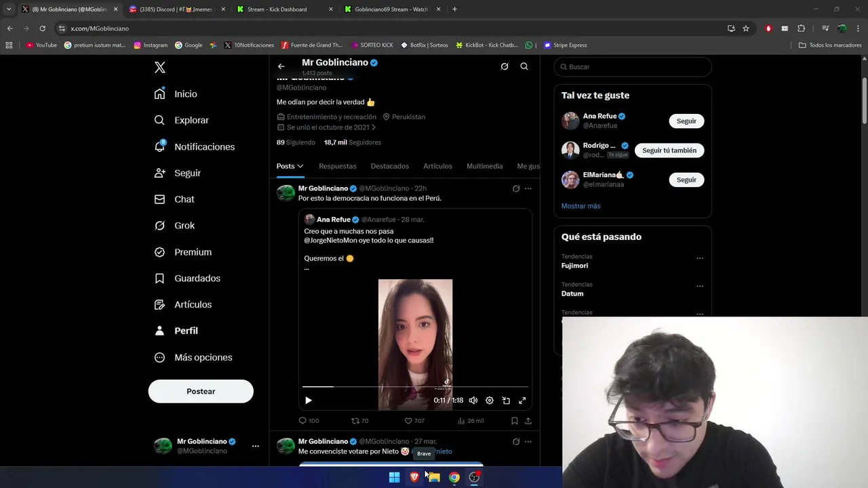Screen dimensions: 868x488
Task: Reply to democracia post, 100 comments
Action: coord(309,421)
